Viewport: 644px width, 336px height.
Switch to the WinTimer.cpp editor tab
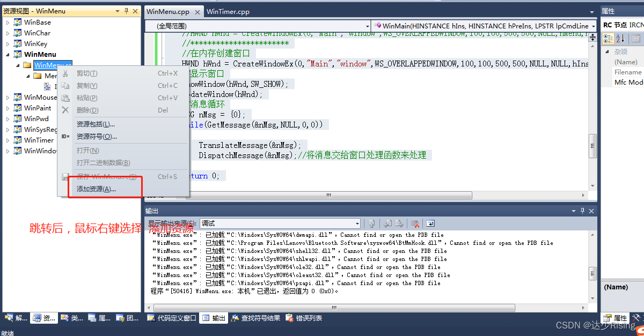coord(228,11)
